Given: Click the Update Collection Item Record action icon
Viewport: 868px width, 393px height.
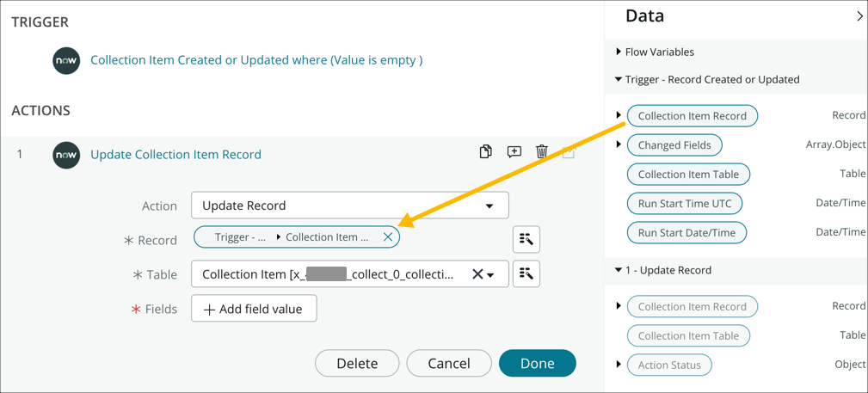Looking at the screenshot, I should coord(66,155).
